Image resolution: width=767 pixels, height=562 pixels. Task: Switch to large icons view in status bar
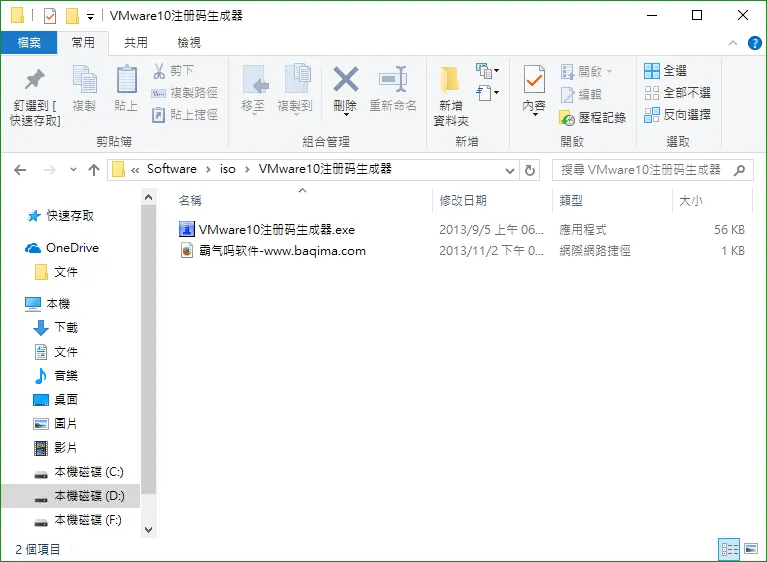click(x=751, y=549)
